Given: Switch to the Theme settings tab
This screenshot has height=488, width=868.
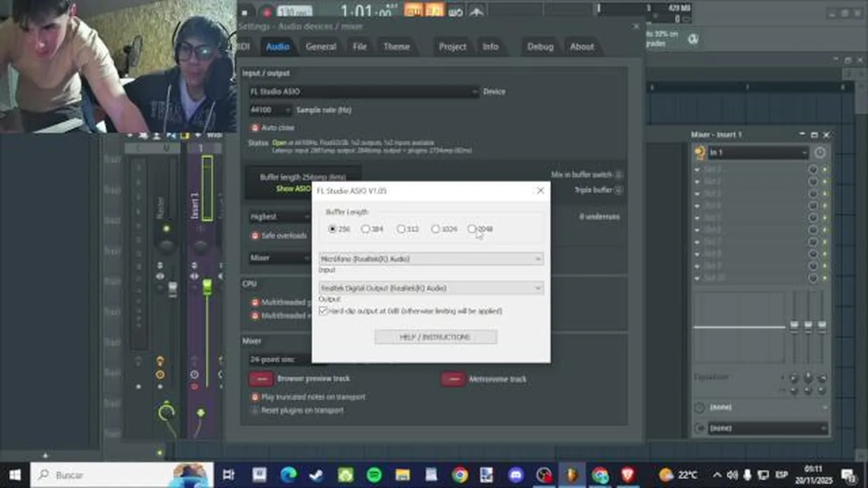Looking at the screenshot, I should [396, 47].
